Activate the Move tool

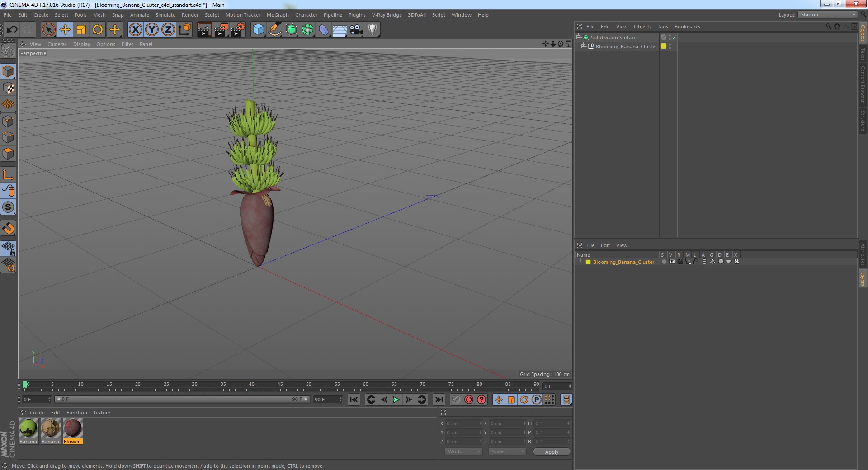coord(65,30)
